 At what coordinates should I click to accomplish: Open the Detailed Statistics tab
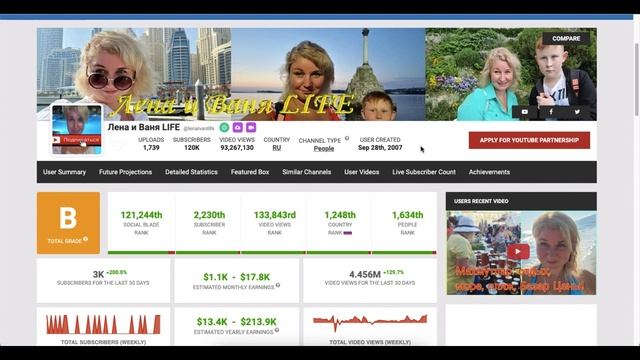coord(191,172)
